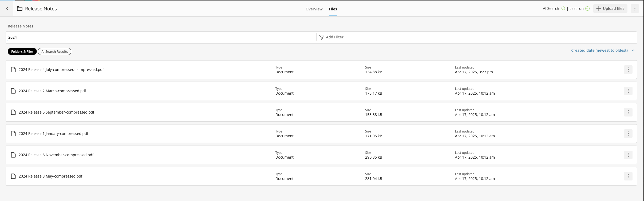Open options menu for 2024 Release 5 September file
The height and width of the screenshot is (201, 644).
[x=628, y=112]
